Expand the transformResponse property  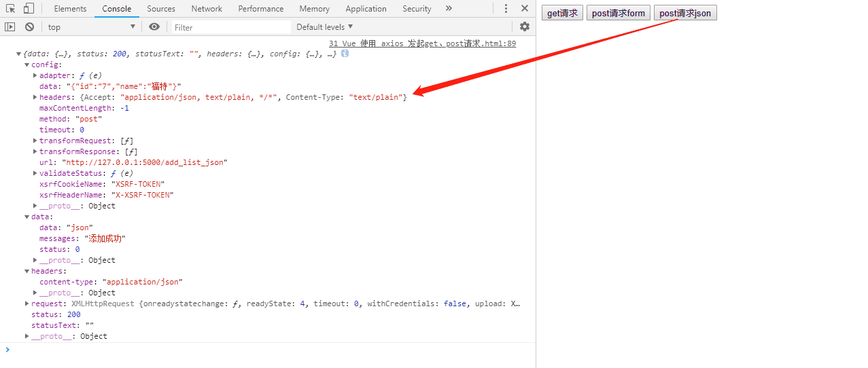[35, 151]
